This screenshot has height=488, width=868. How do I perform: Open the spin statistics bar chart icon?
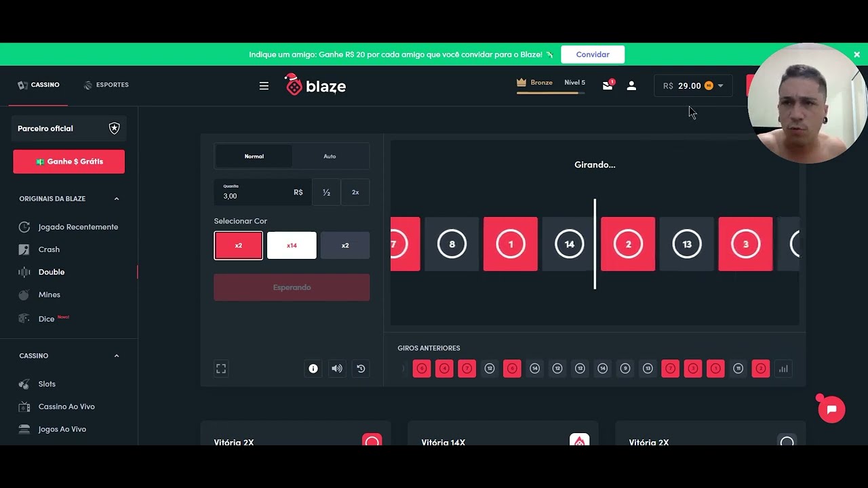pos(783,369)
